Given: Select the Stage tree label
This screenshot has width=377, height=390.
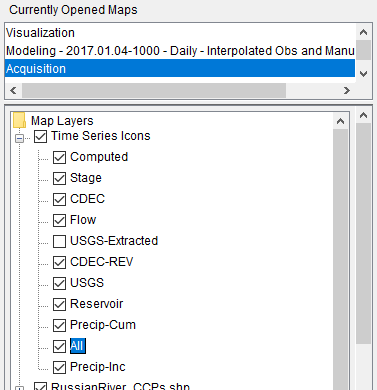Looking at the screenshot, I should (86, 178).
